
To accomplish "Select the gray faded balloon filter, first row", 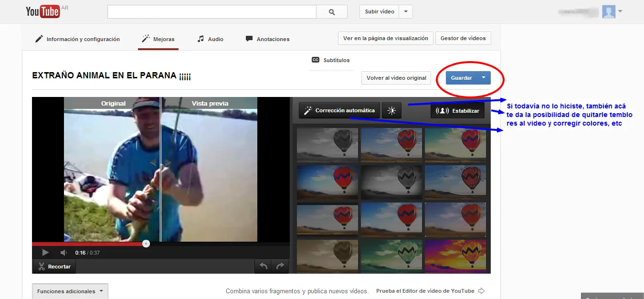I will (327, 145).
